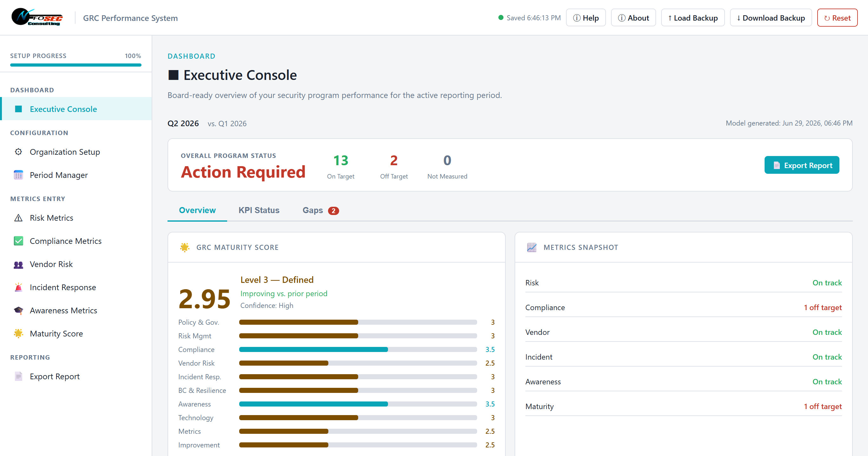Click 'Level 3 — Defined' label

(x=277, y=279)
